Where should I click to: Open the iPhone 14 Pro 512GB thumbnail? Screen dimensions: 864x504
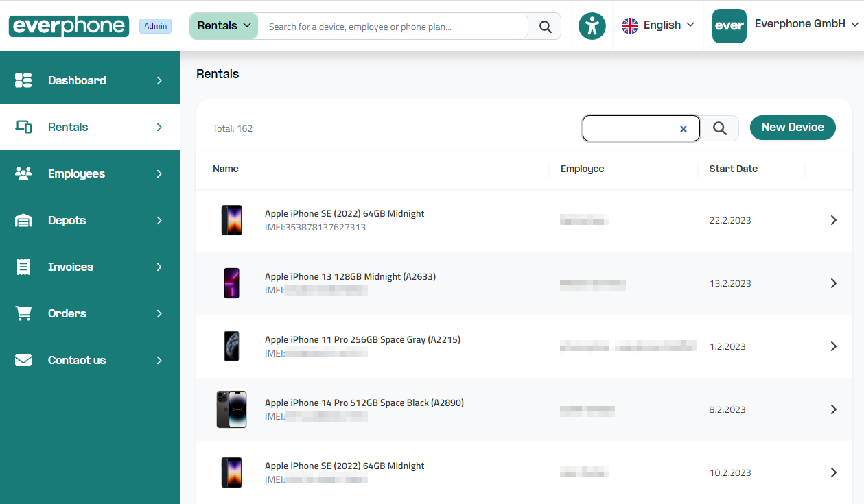[x=231, y=409]
